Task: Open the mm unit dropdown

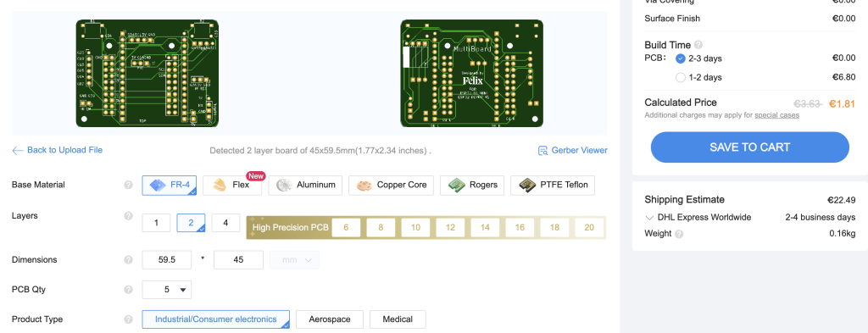Action: (x=294, y=260)
